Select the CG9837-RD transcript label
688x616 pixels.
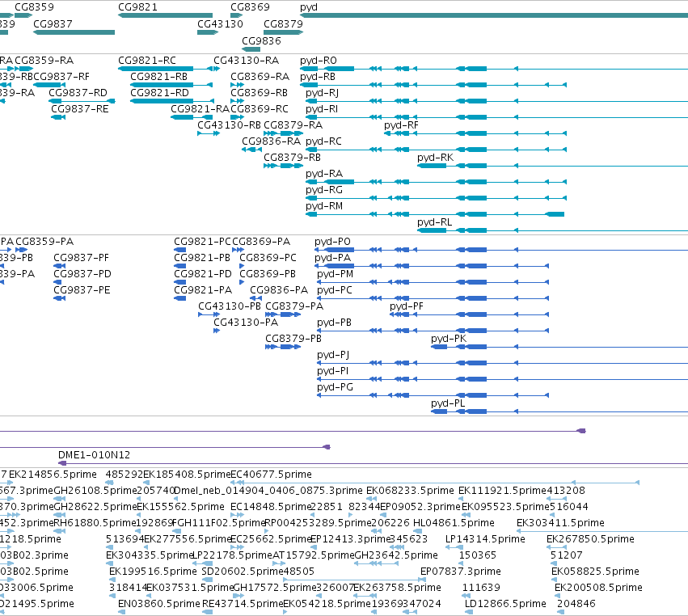[78, 93]
